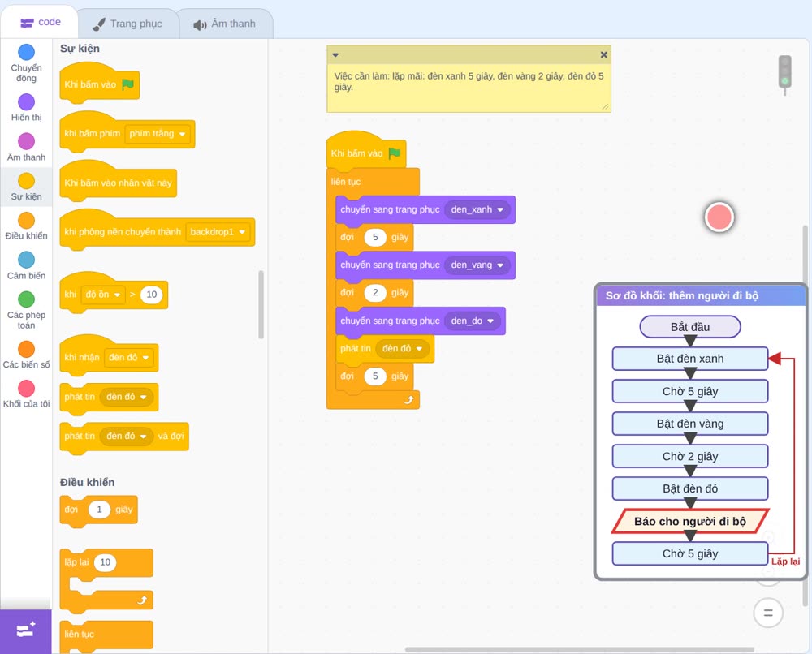Click the yellow comment text starting with Việc cần làm
This screenshot has height=654, width=812.
pyautogui.click(x=469, y=81)
